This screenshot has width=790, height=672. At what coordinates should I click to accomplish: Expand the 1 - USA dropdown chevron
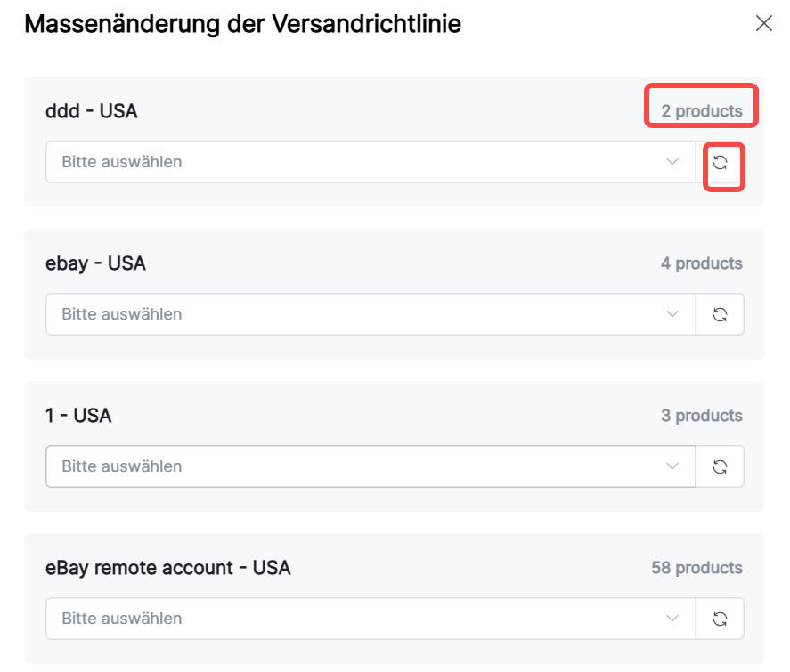tap(672, 466)
